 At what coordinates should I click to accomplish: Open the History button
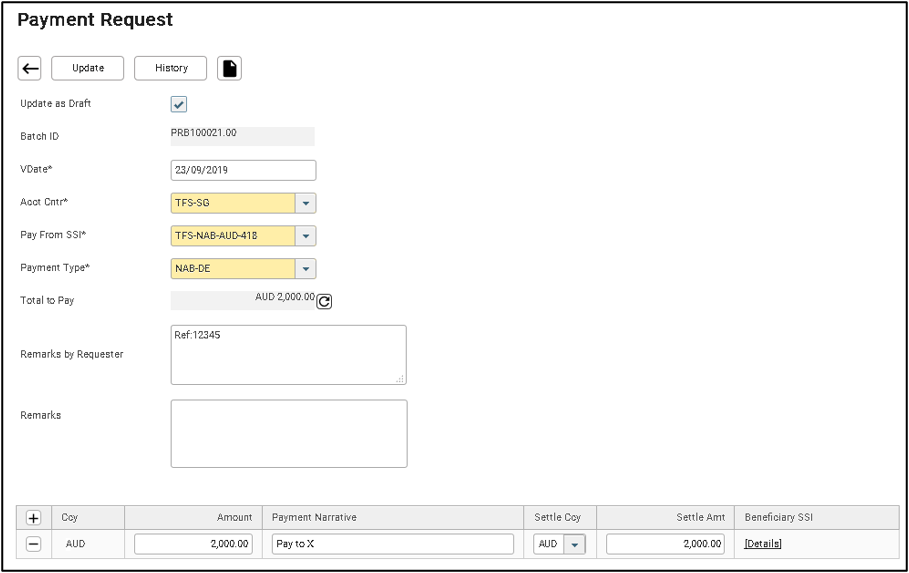pos(171,68)
